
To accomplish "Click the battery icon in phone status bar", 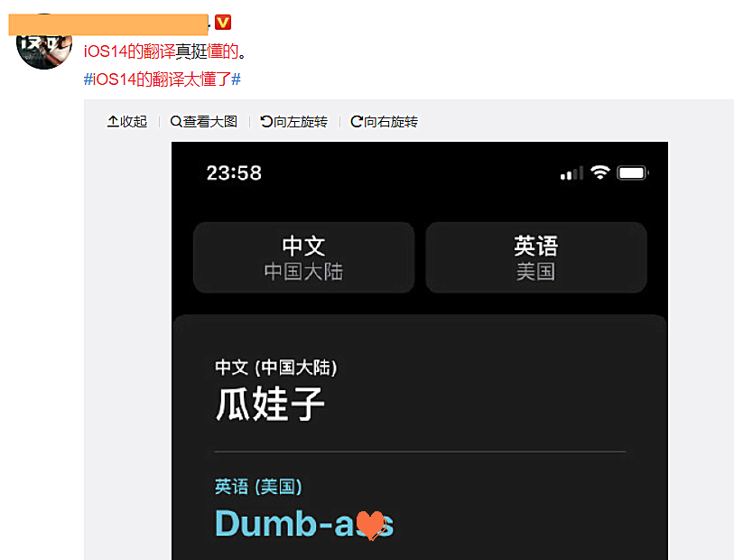I will point(632,173).
